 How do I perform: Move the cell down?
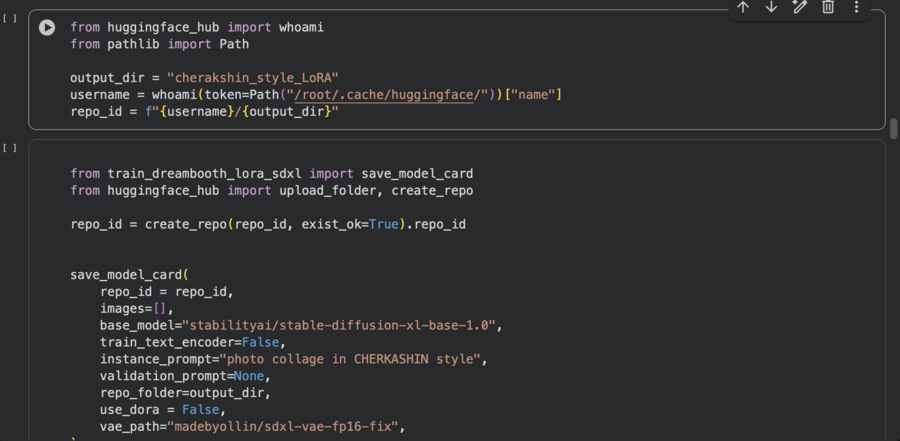(x=771, y=7)
